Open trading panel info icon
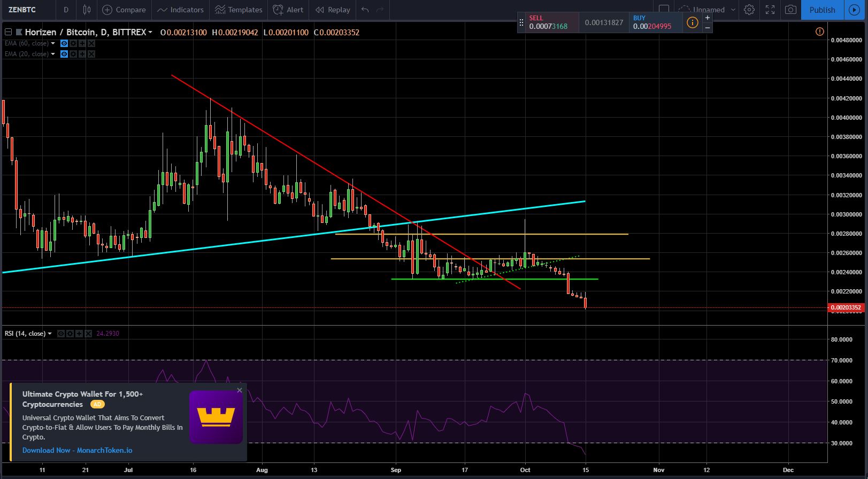Viewport: 868px width, 479px height. coord(692,22)
